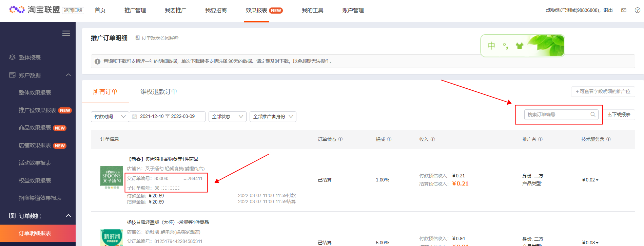Open 活动效果报表 in the sidebar
Image resolution: width=644 pixels, height=246 pixels.
[x=35, y=163]
